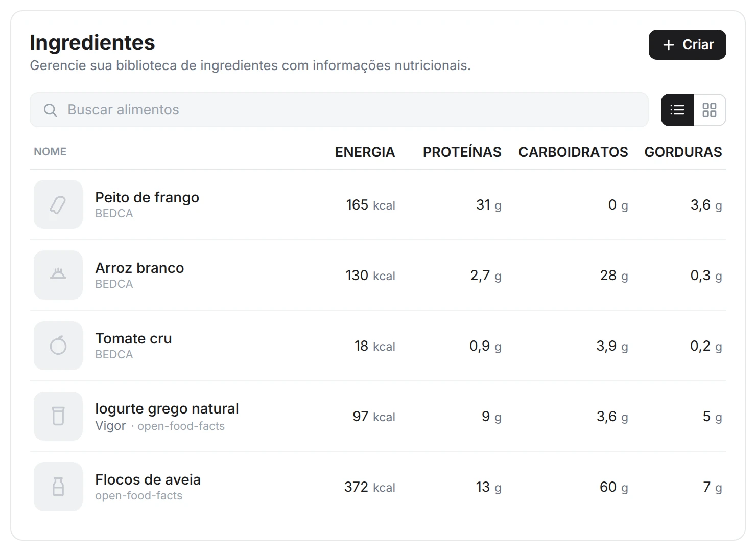Focus the Buscar alimentos search field
The image size is (756, 551).
(x=339, y=110)
